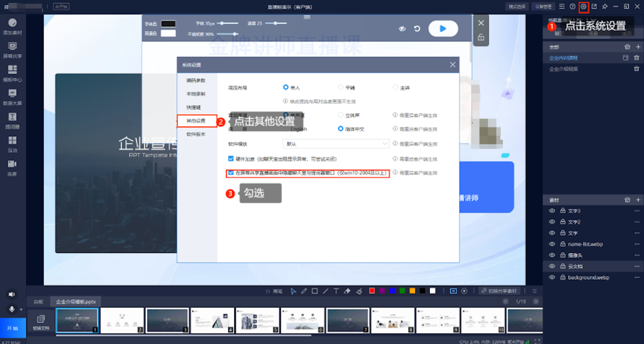
Task: Switch to the 企业介绍模板.pptx tab
Action: tap(76, 302)
